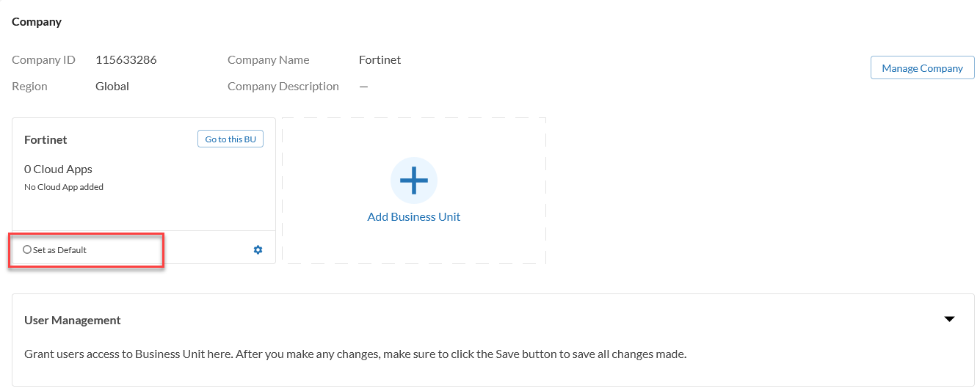980x391 pixels.
Task: Select the Set as Default radio button
Action: pos(27,249)
